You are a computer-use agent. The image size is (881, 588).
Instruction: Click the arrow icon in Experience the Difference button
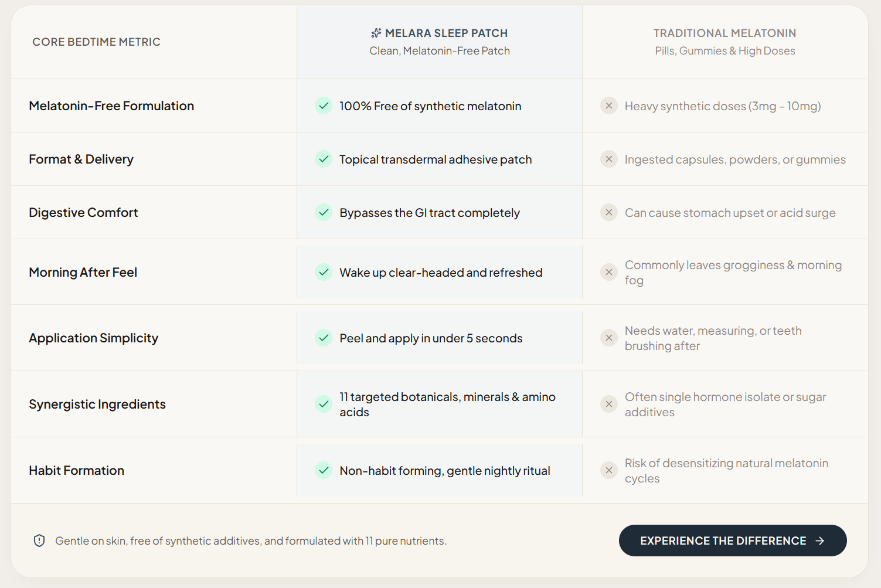coord(820,541)
